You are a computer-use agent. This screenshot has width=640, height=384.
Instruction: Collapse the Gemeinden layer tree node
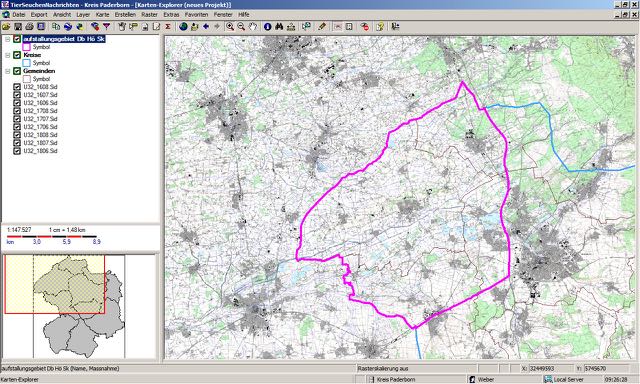[x=7, y=71]
